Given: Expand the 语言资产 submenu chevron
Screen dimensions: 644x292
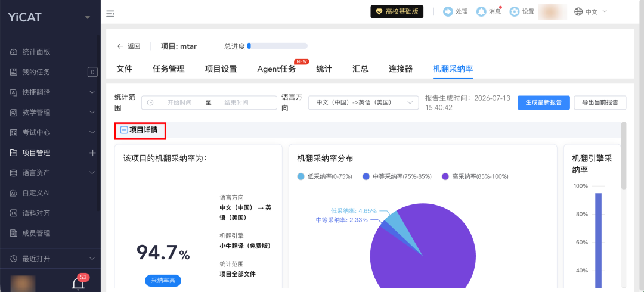Looking at the screenshot, I should (x=92, y=173).
